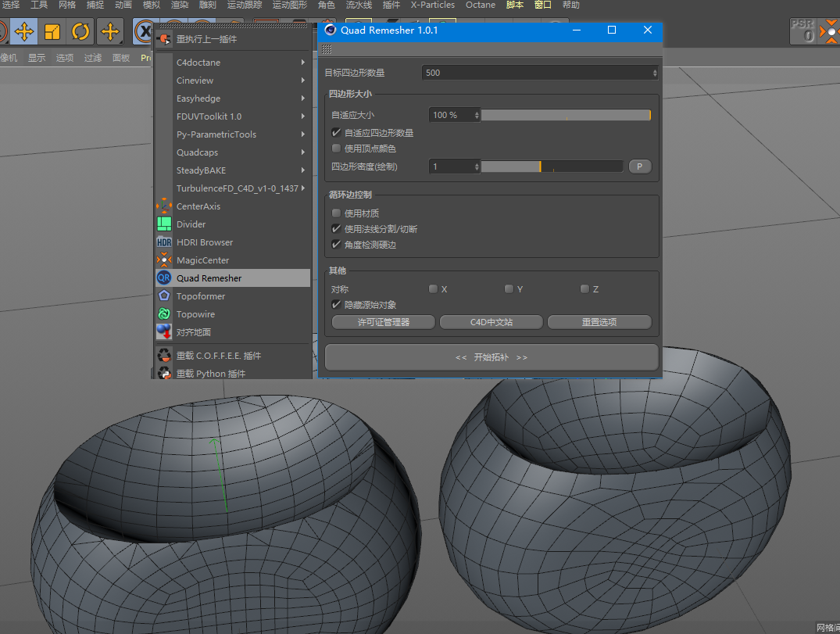Open the 插件 menu in menu bar
840x634 pixels.
pyautogui.click(x=391, y=5)
